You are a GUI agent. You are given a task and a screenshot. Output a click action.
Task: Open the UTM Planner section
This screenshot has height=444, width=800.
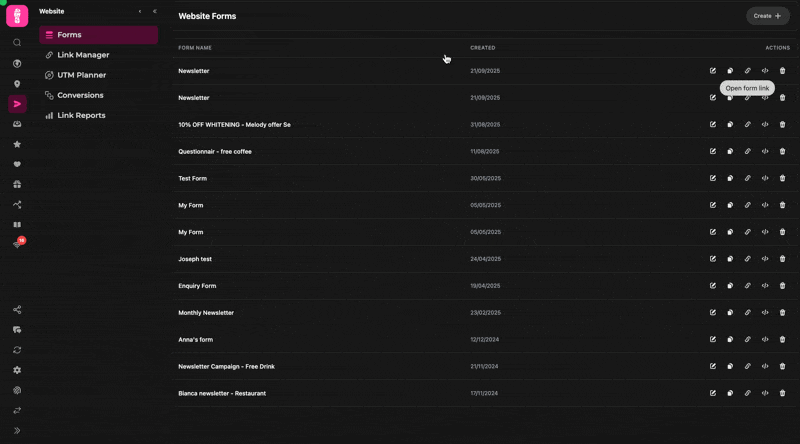(x=81, y=75)
